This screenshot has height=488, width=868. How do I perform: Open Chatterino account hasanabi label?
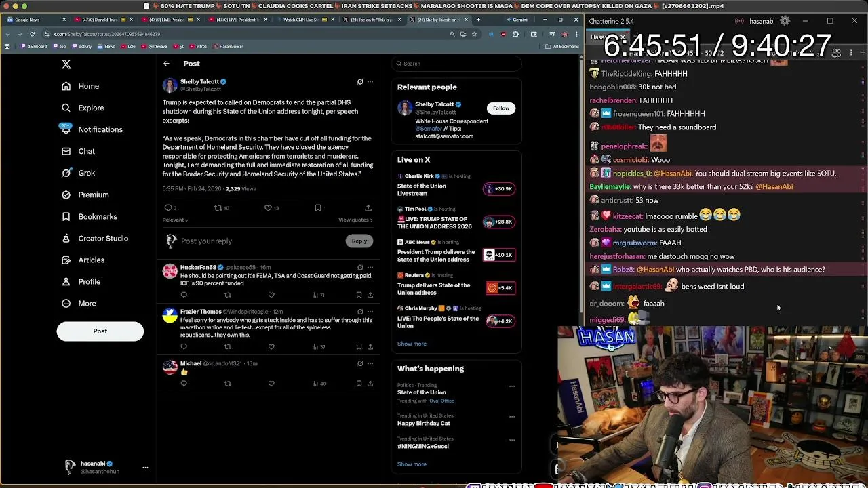pyautogui.click(x=762, y=21)
